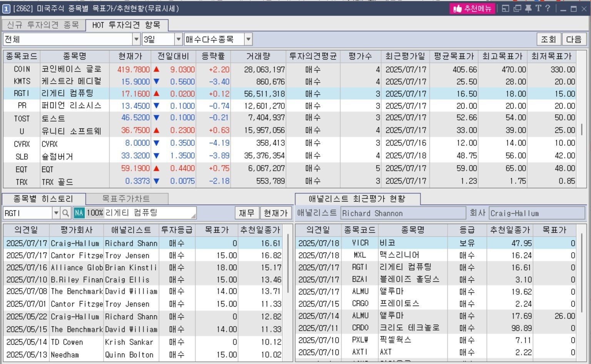Click the 재무 financials button
The image size is (591, 364).
pos(247,213)
